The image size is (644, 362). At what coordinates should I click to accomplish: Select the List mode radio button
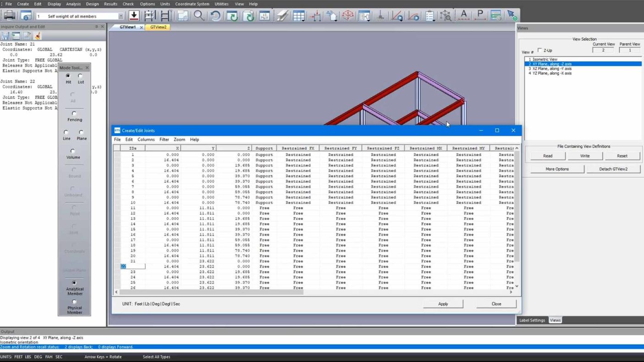click(80, 76)
